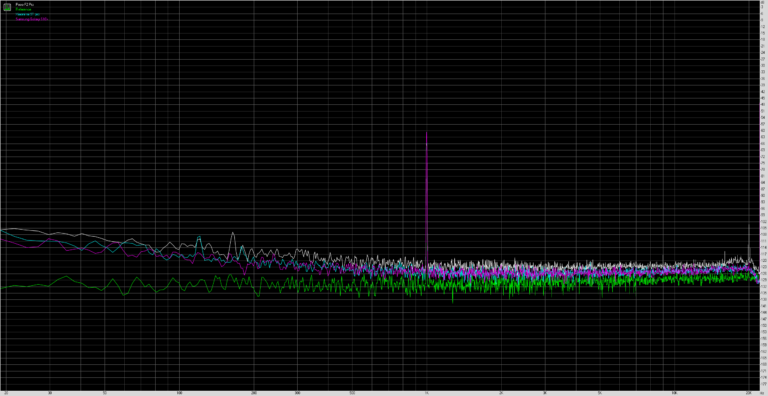Select the magenta Samsung Galaxy S20+ legend entry
The image size is (768, 396).
point(31,19)
